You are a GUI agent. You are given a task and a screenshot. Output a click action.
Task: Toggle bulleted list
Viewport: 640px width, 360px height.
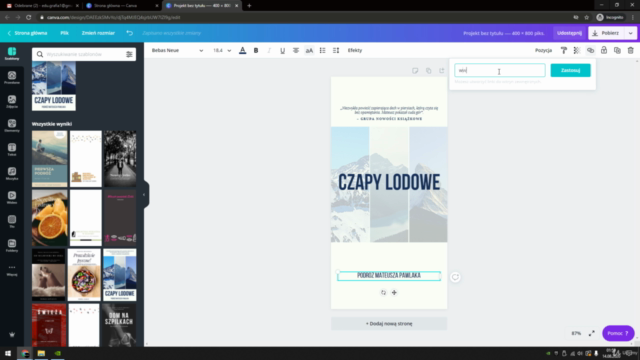click(x=322, y=50)
